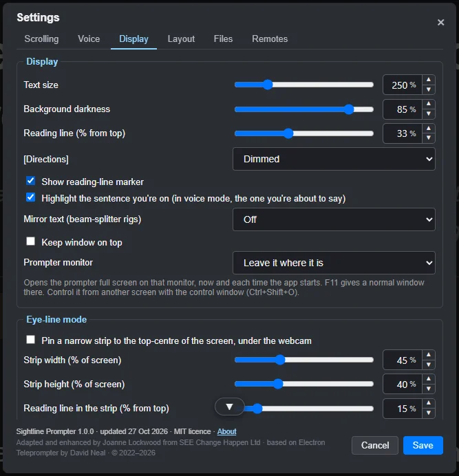Select the Display tab
Viewport: 459px width, 476px height.
click(x=134, y=39)
